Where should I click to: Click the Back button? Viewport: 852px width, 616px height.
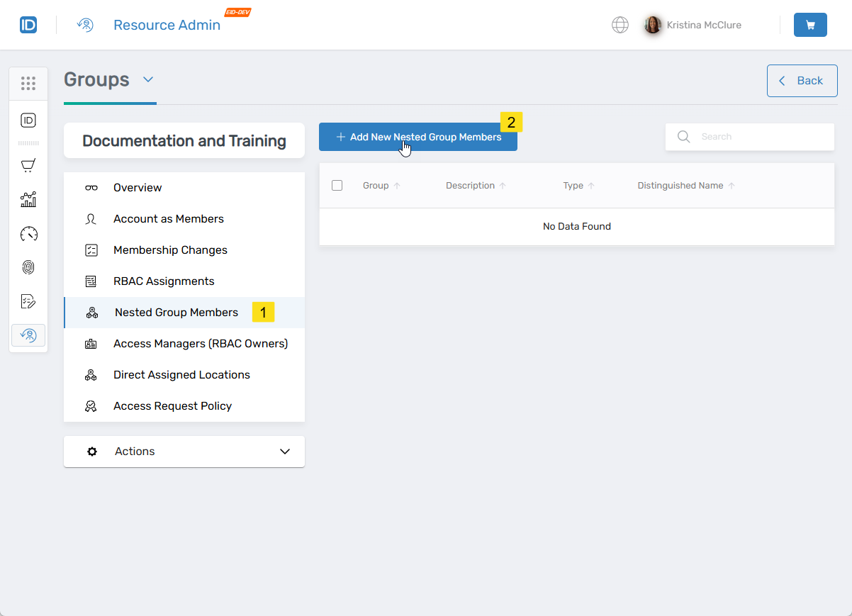click(802, 80)
